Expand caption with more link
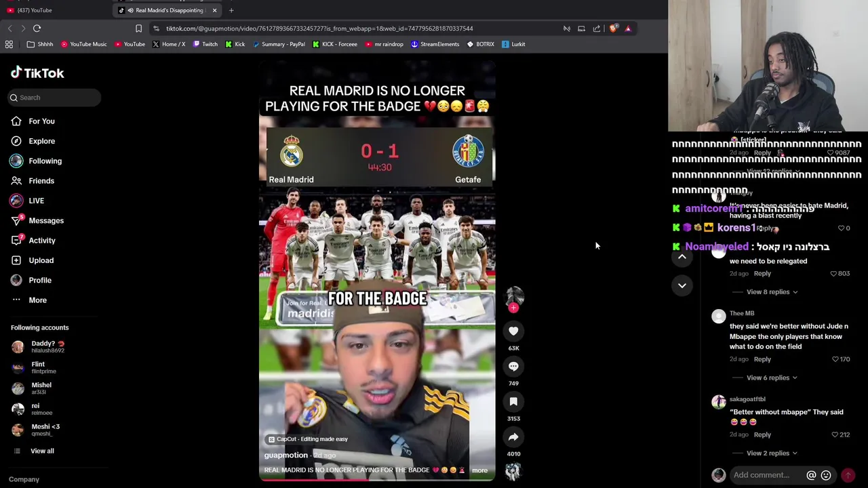Image resolution: width=868 pixels, height=488 pixels. pos(479,470)
